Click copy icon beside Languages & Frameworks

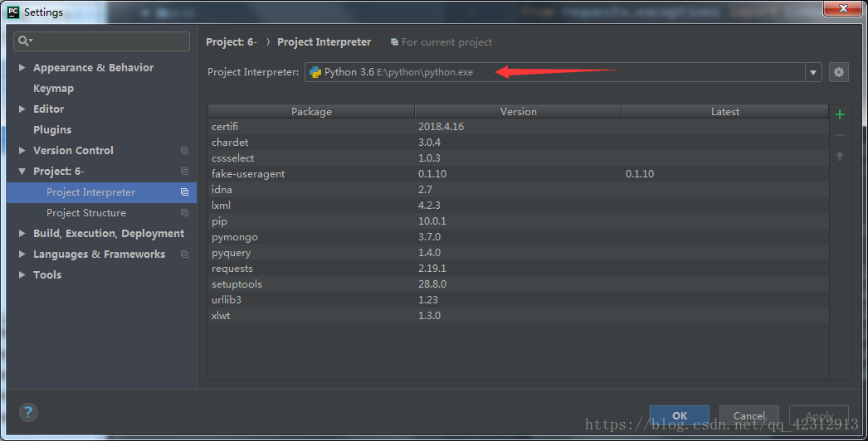[x=184, y=254]
